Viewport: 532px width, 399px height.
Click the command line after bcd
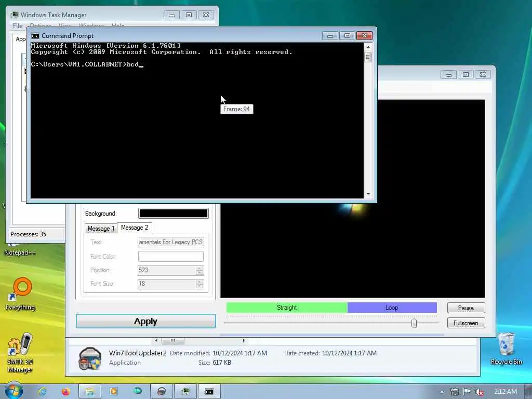[141, 64]
